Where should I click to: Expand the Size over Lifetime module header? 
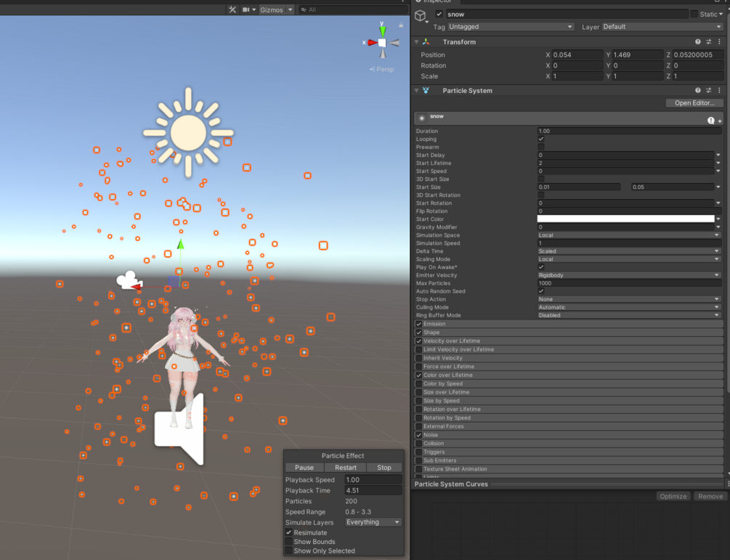click(569, 392)
